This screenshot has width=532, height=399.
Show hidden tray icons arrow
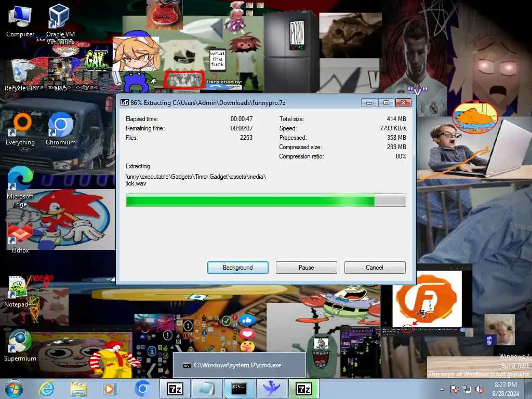click(x=442, y=389)
